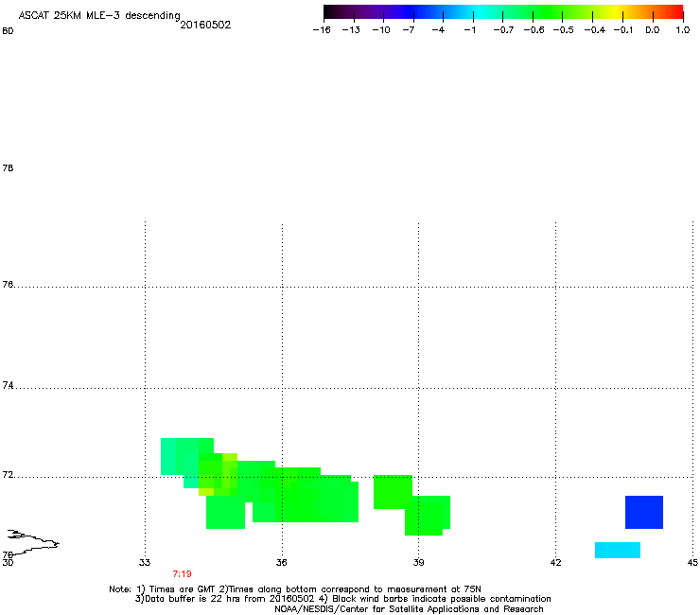Click the longitude label 36

pos(281,562)
